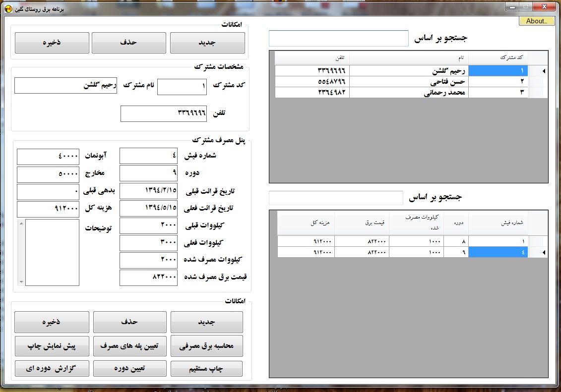Viewport: 561px width, 392px height.
Task: Click the تلفن input field
Action: pyautogui.click(x=164, y=113)
